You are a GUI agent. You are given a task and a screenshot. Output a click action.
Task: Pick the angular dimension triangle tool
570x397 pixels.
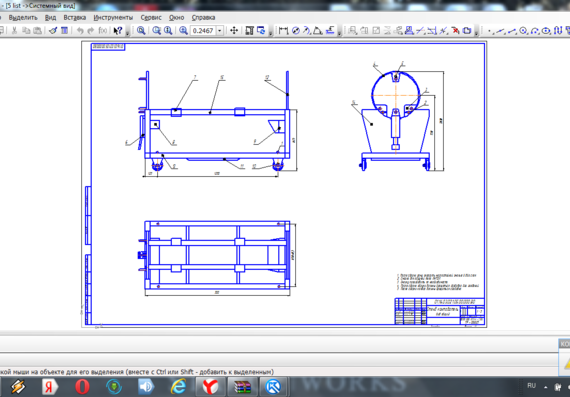[318, 31]
